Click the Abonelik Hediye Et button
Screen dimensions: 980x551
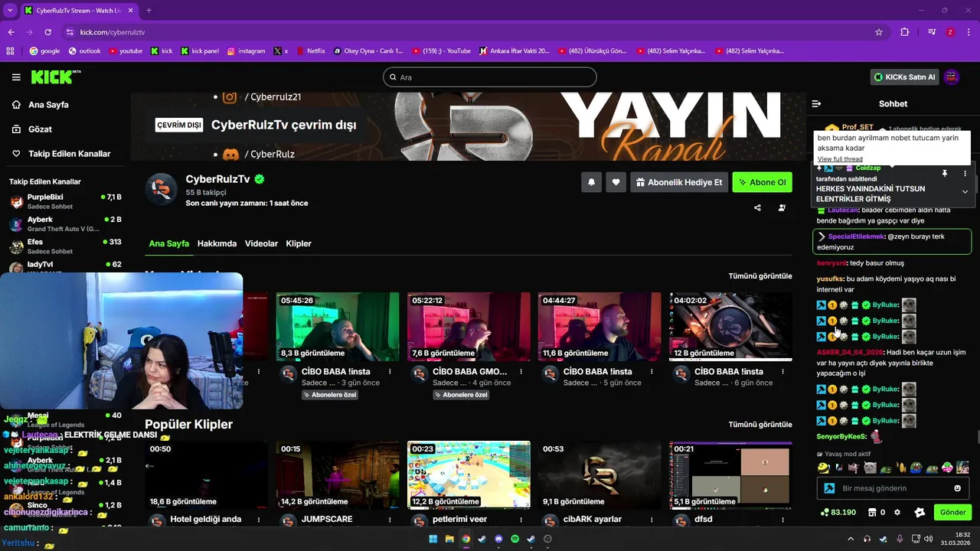tap(678, 182)
